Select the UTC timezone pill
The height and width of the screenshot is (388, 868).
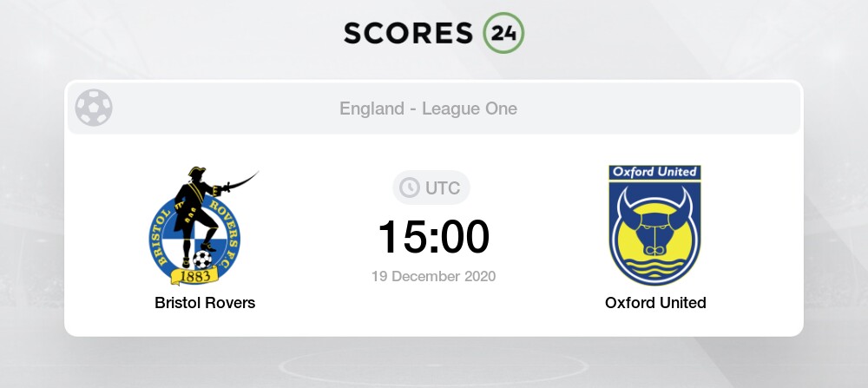coord(431,187)
